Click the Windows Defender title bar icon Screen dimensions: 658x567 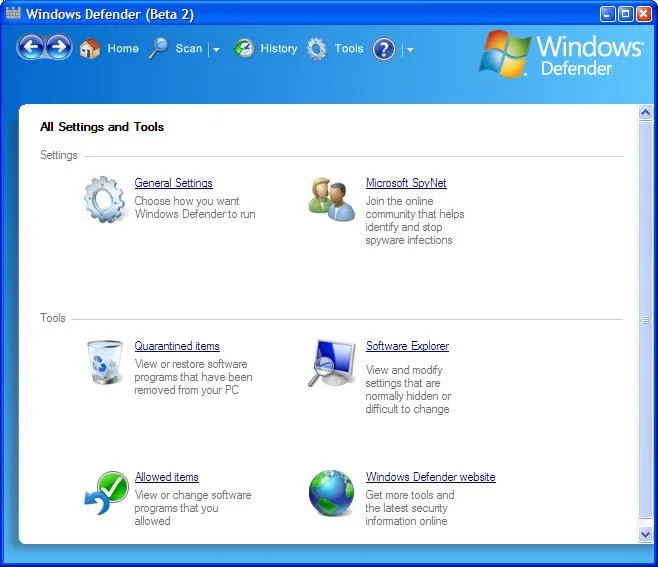coord(13,13)
